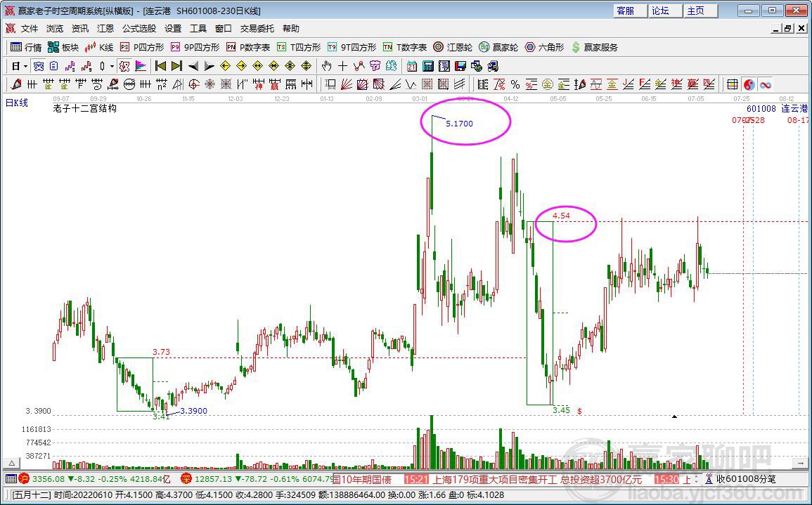
Task: Open the 板块 sector view
Action: point(63,48)
